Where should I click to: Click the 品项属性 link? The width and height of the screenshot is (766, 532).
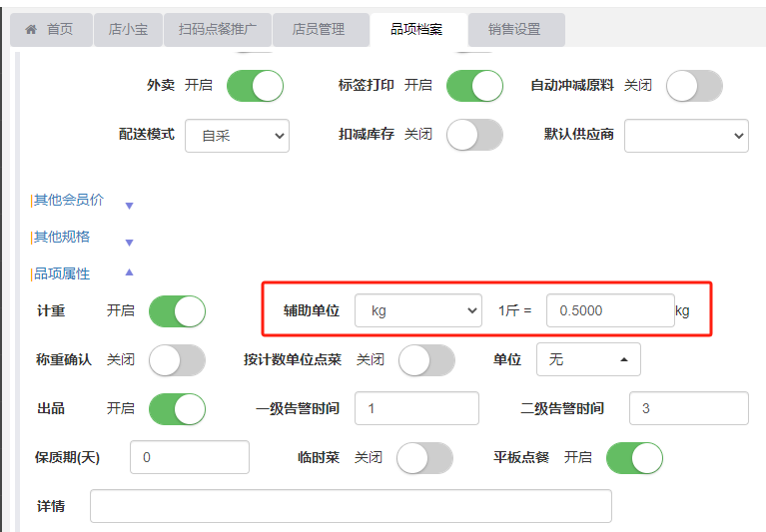[62, 273]
